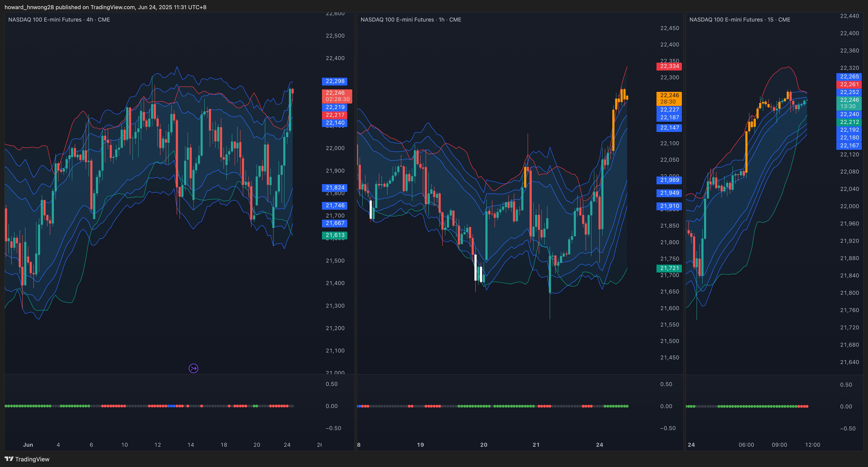Click the 22,265 blue price label on 15m chart

click(849, 77)
